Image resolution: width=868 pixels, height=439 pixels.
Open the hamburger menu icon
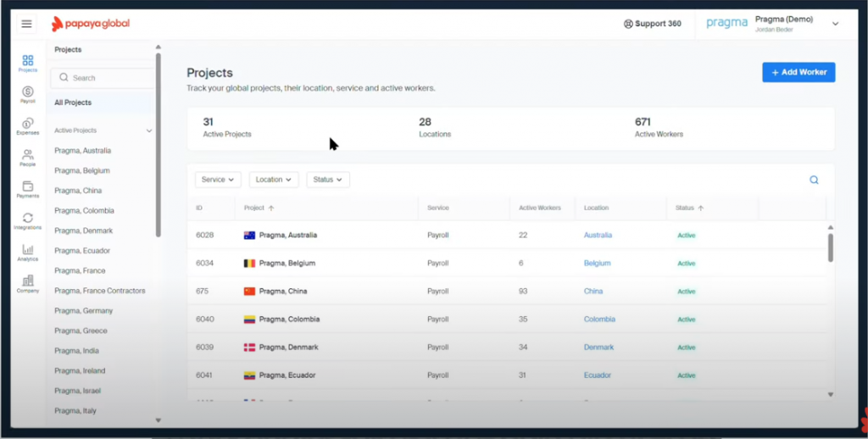tap(26, 24)
